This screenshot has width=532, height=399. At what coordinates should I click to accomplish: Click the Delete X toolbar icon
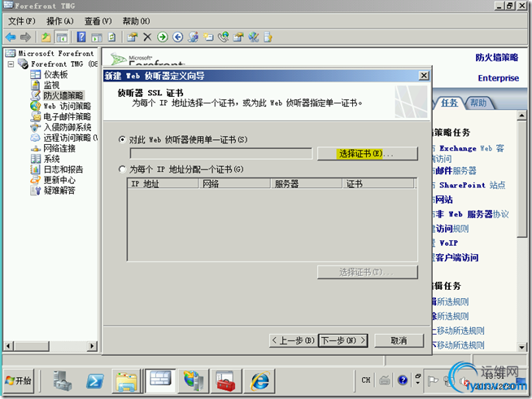147,37
